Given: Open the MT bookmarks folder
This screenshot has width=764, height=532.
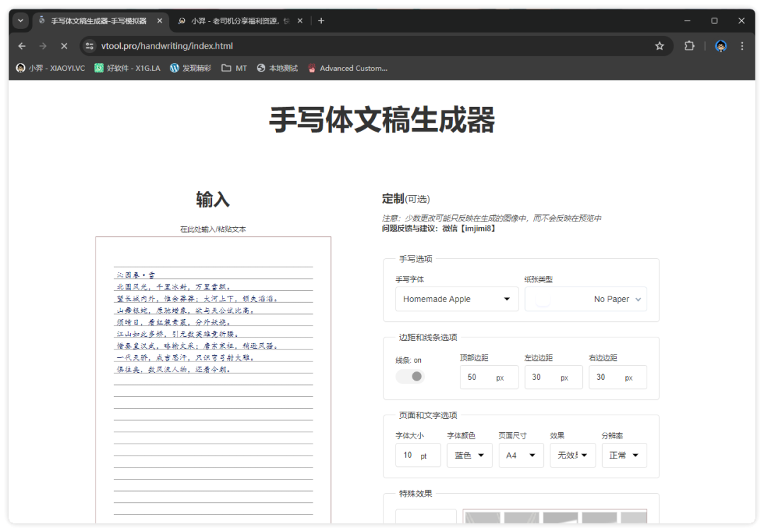Looking at the screenshot, I should point(234,68).
